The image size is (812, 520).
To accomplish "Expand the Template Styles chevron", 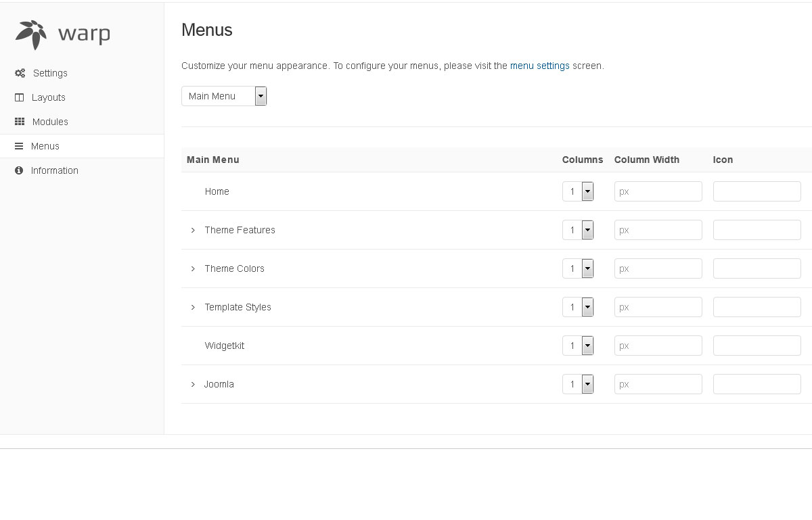I will coord(193,307).
